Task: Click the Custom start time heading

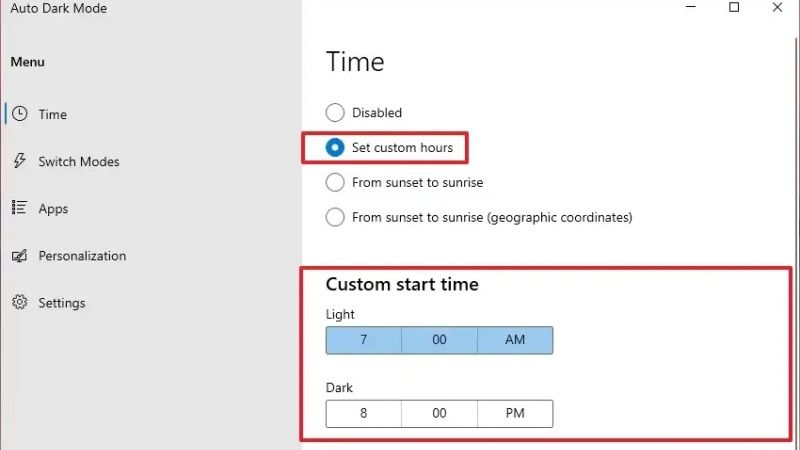Action: 402,284
